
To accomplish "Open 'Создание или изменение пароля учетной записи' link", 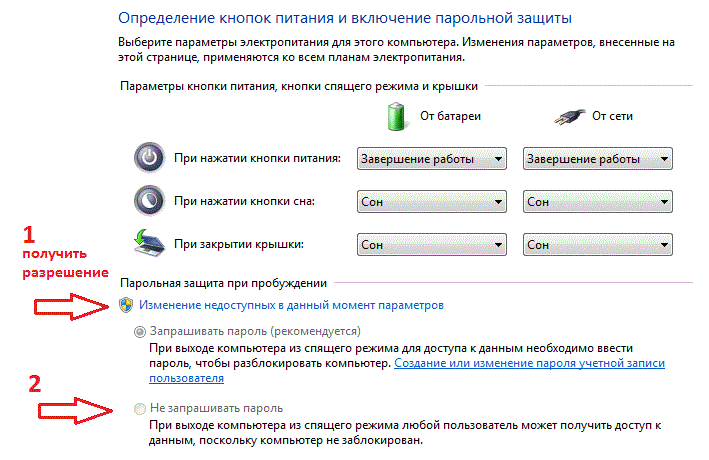I will [x=529, y=363].
